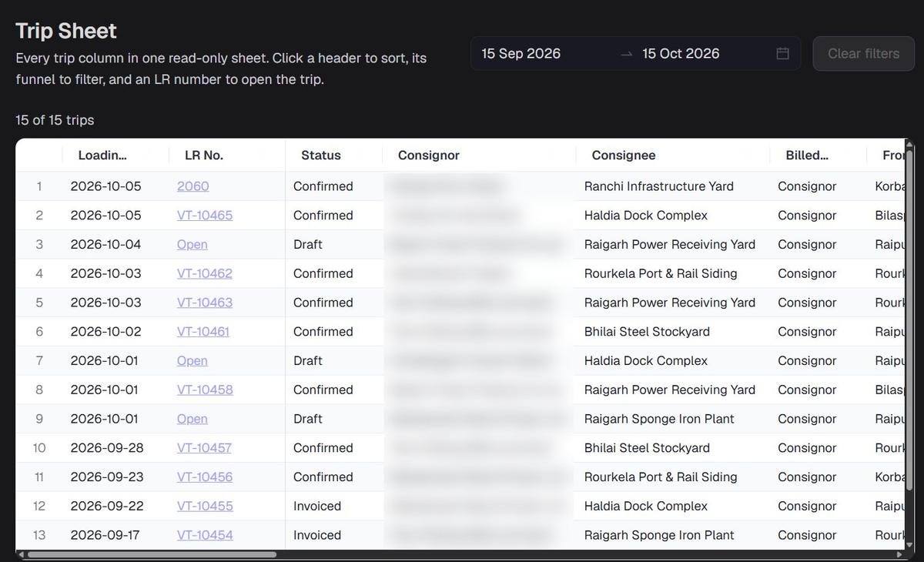Click the loading date 2026-09-23

click(x=107, y=477)
